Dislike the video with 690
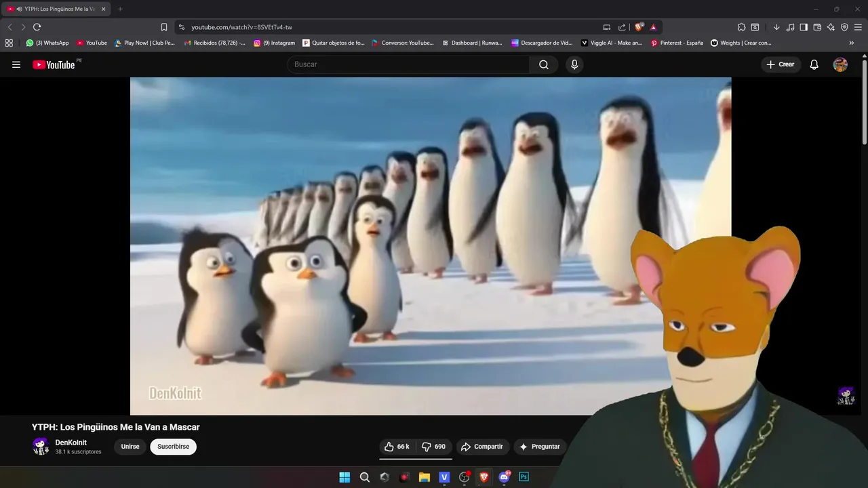Image resolution: width=868 pixels, height=488 pixels. (x=433, y=447)
